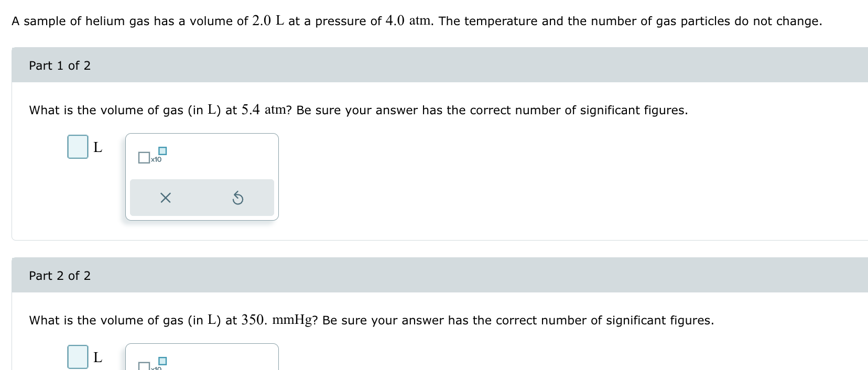Click the question text mentioning 5.4 atm
The image size is (868, 370).
(x=357, y=110)
